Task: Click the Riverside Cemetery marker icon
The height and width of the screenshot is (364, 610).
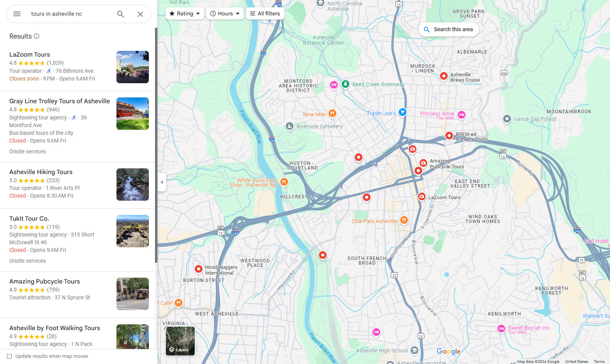Action: point(290,126)
